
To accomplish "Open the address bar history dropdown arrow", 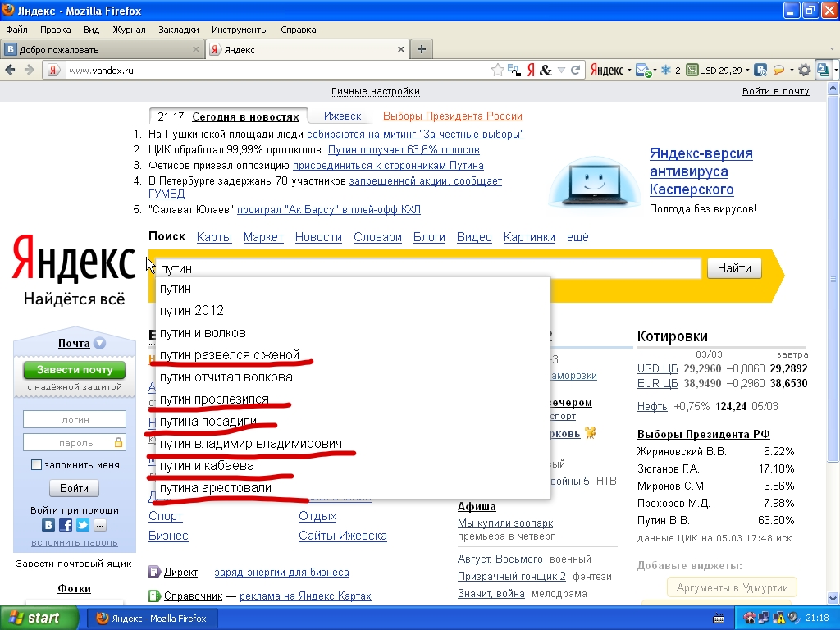I will (x=561, y=71).
